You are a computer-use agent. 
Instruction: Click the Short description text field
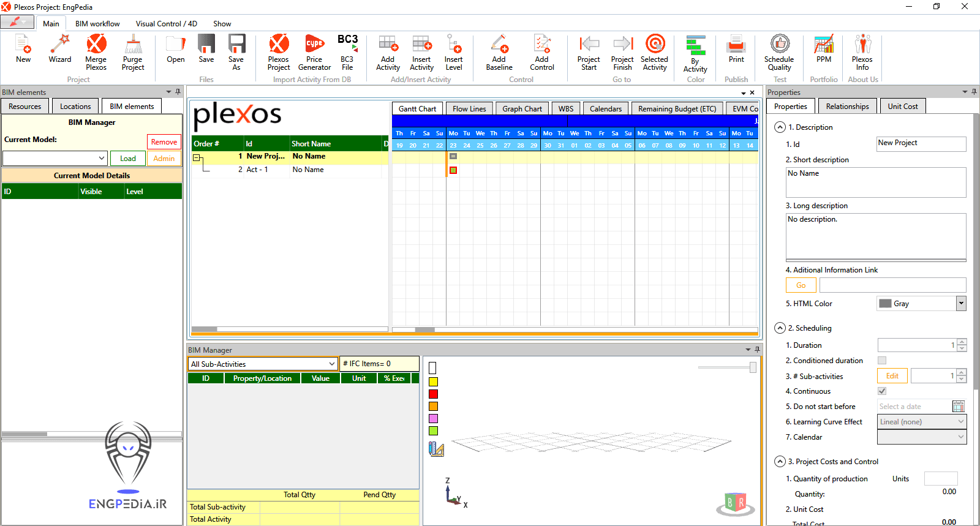tap(876, 182)
